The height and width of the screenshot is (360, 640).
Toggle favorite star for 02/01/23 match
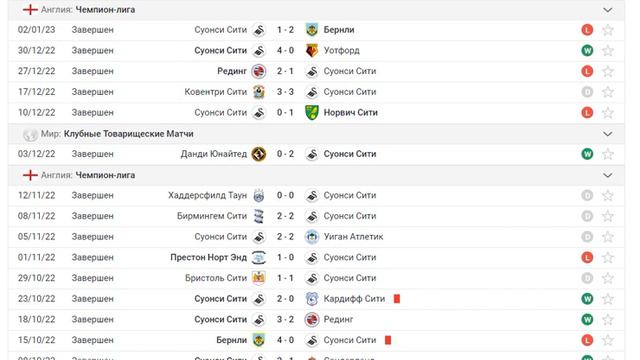pyautogui.click(x=608, y=30)
